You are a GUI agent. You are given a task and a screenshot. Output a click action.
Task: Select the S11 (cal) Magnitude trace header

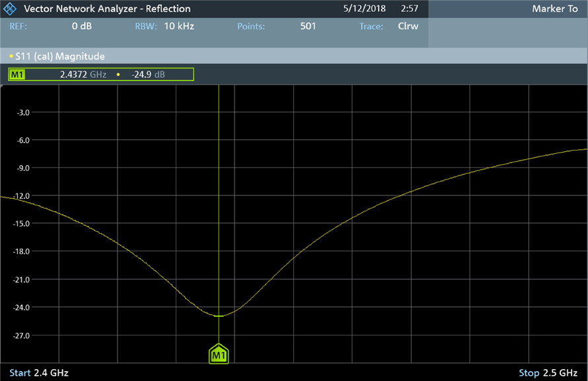tap(294, 56)
